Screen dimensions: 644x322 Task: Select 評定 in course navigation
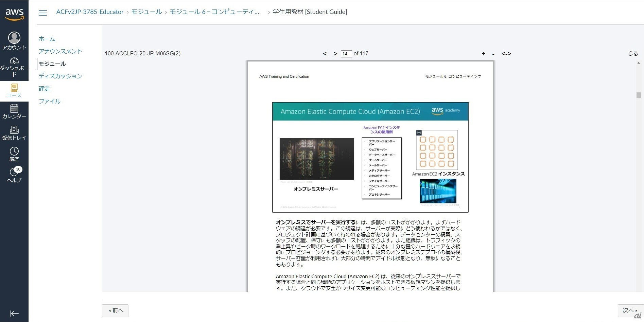coord(44,89)
